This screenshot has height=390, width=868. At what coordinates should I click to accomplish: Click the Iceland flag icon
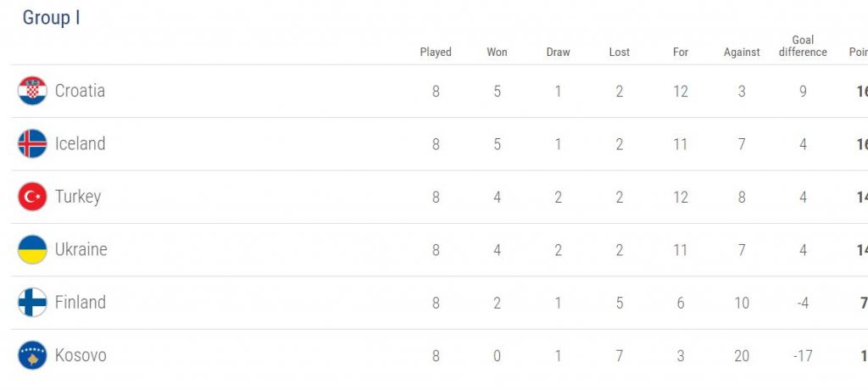(x=32, y=144)
